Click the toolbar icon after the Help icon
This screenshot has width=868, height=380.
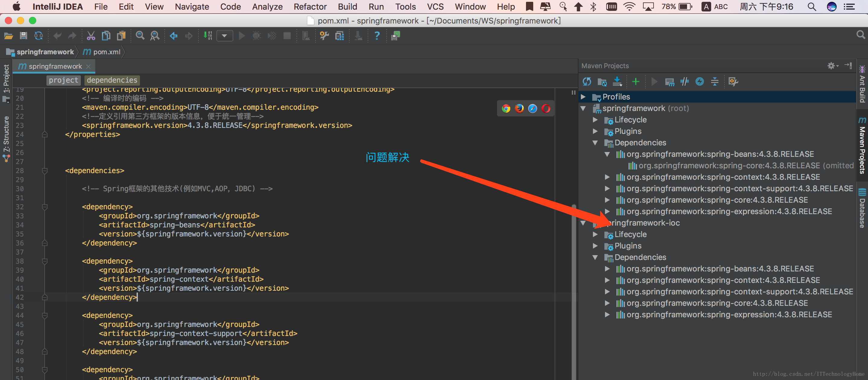pyautogui.click(x=396, y=36)
